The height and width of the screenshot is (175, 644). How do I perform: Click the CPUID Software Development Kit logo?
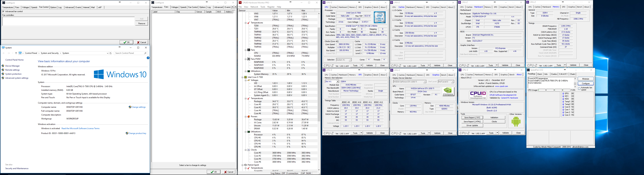coord(478,95)
